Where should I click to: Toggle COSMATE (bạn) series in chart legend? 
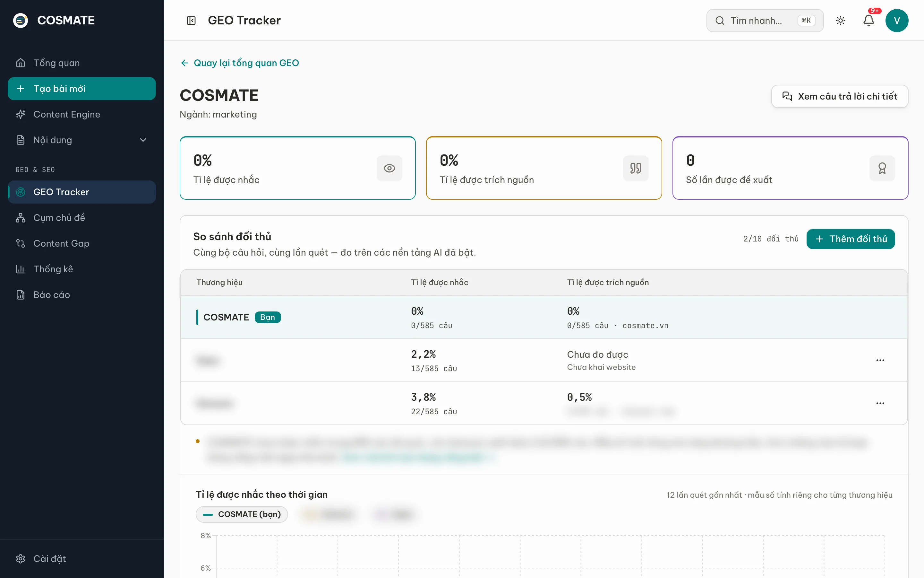click(x=242, y=514)
